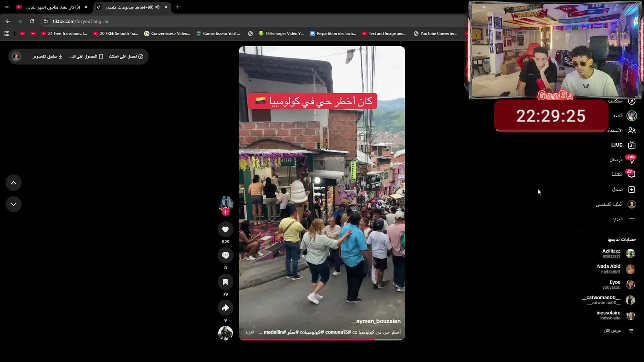Follow the creator with the red plus badge
Screen dimensions: 644x362
[225, 212]
